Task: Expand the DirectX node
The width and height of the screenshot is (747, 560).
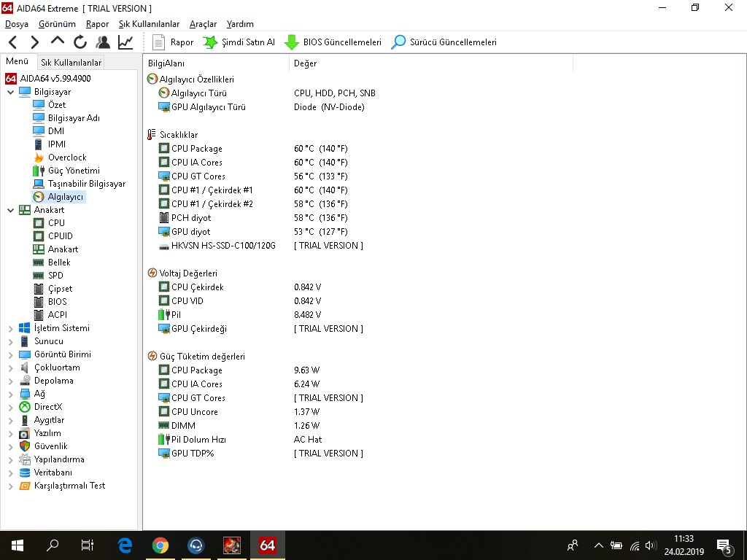Action: (x=10, y=407)
